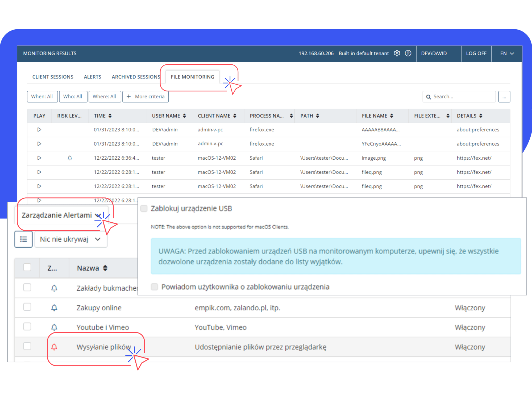Switch to the File Monitoring tab

tap(192, 77)
